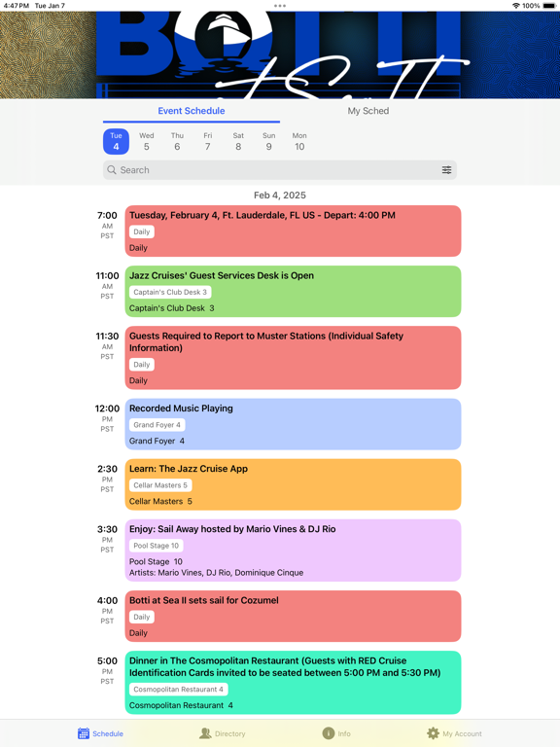This screenshot has height=747, width=560.
Task: Tap the 4:47 PM clock in status bar
Action: (17, 6)
